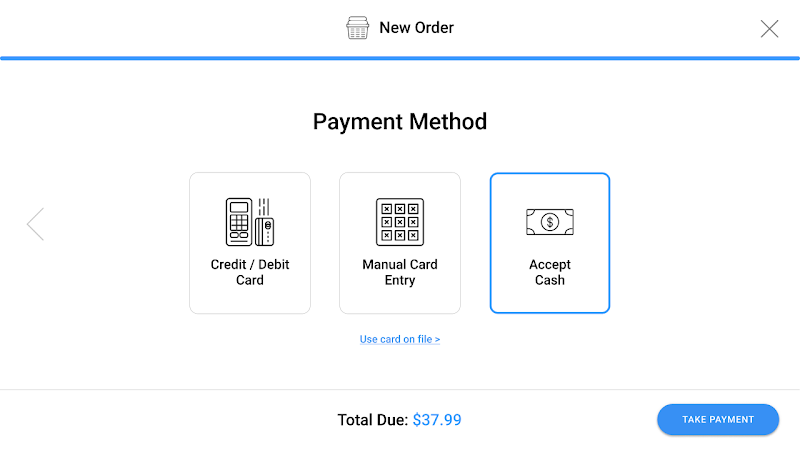This screenshot has width=800, height=450.
Task: Open the Use card on file link
Action: coord(400,339)
